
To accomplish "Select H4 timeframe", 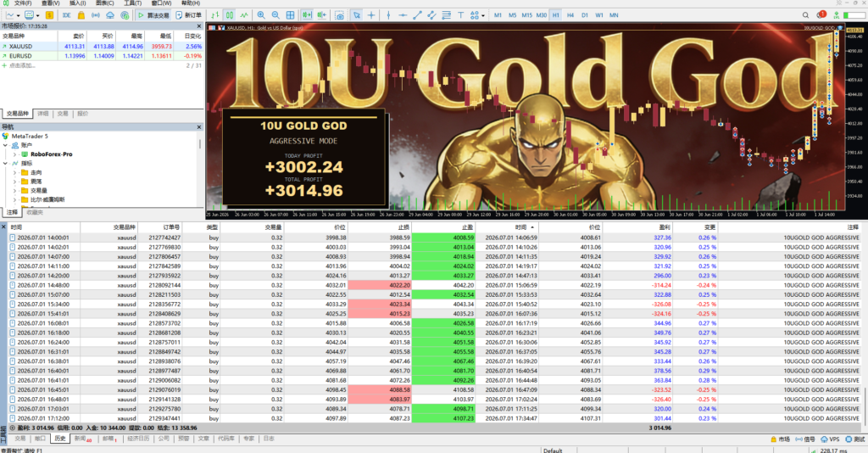I will tap(570, 15).
